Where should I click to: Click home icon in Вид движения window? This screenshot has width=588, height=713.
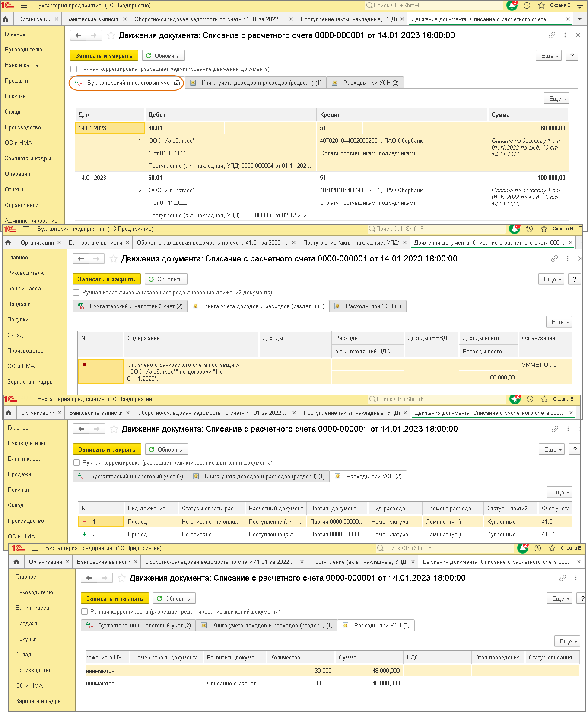(x=9, y=413)
